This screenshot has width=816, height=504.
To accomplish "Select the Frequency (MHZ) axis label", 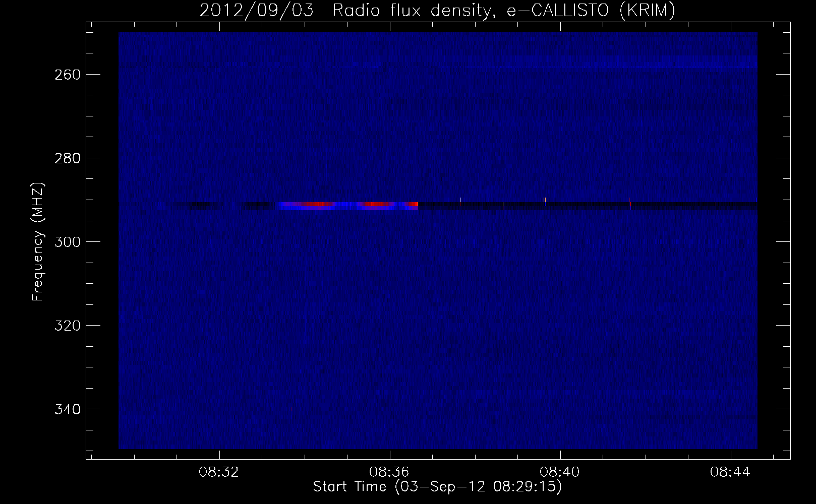I will 38,241.
